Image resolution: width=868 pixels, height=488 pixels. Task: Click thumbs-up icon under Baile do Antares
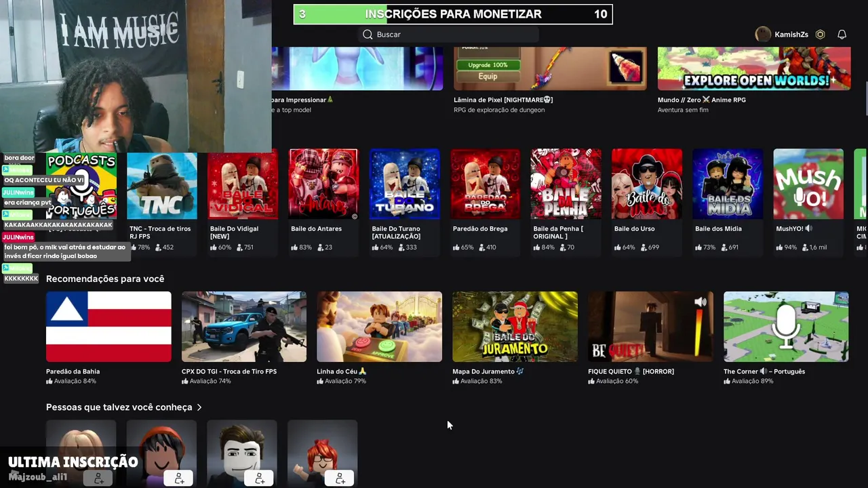tap(294, 247)
